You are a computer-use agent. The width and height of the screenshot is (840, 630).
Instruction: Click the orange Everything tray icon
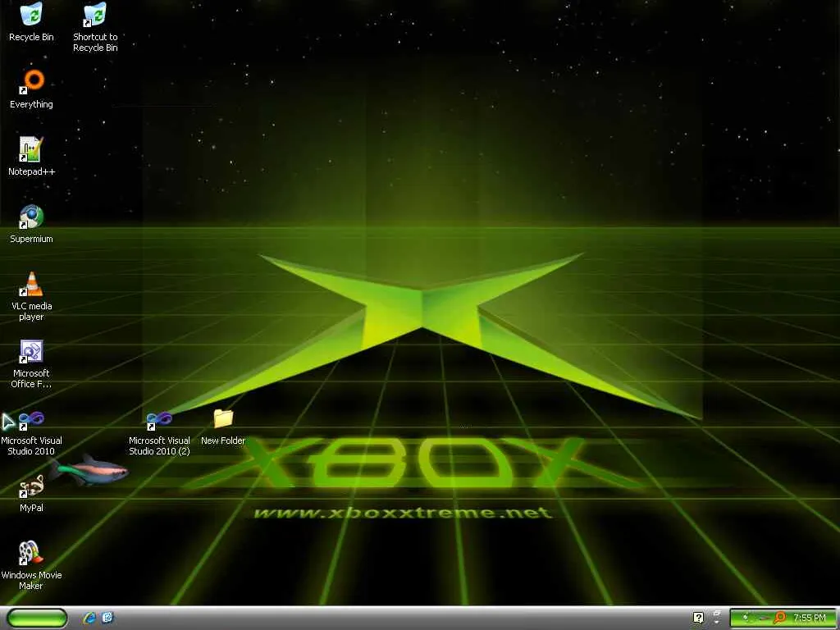(779, 619)
